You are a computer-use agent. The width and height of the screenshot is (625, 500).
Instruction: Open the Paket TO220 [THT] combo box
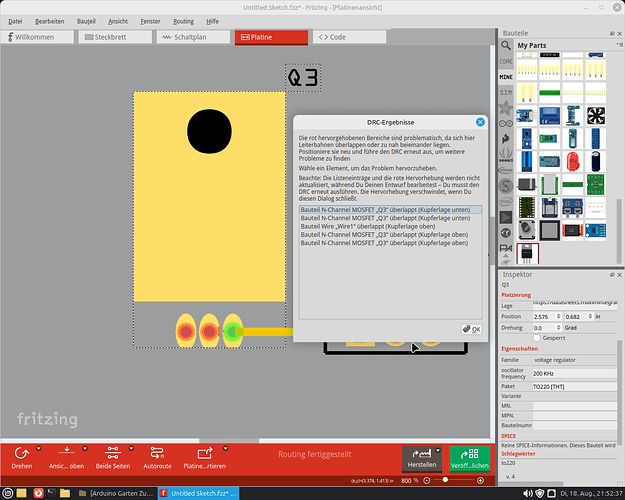pyautogui.click(x=574, y=387)
